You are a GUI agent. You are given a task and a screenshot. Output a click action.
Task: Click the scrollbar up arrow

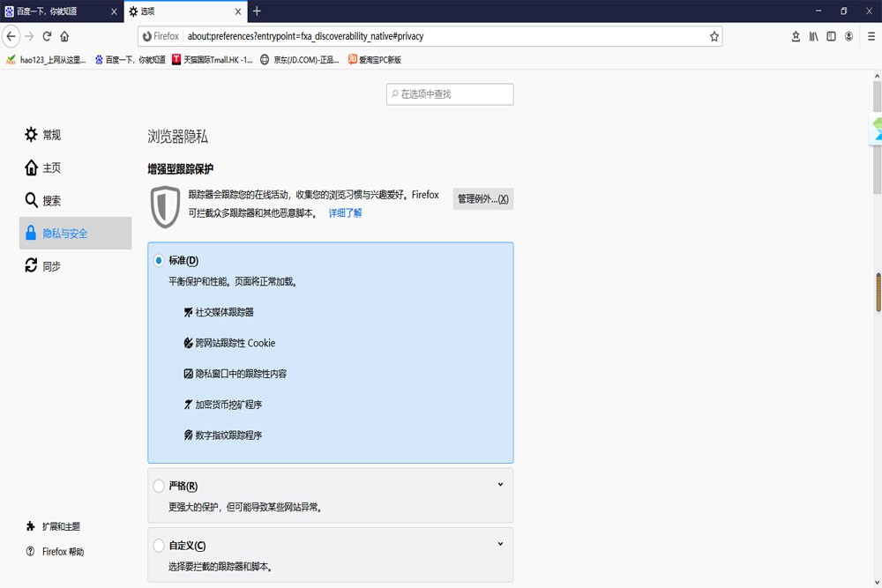coord(877,75)
